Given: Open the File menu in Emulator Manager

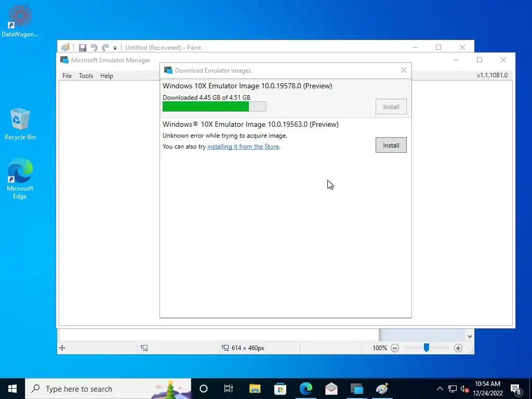Looking at the screenshot, I should 67,76.
